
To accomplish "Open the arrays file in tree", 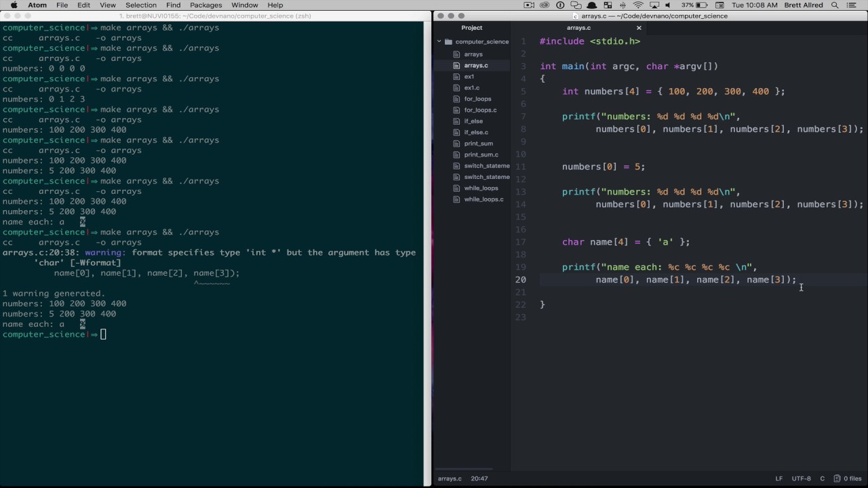I will point(473,54).
